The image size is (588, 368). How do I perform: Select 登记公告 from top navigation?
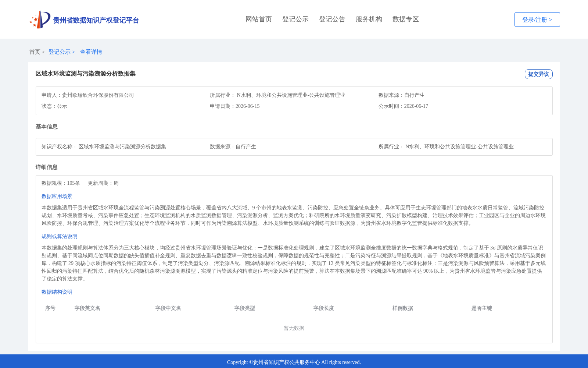pos(332,19)
